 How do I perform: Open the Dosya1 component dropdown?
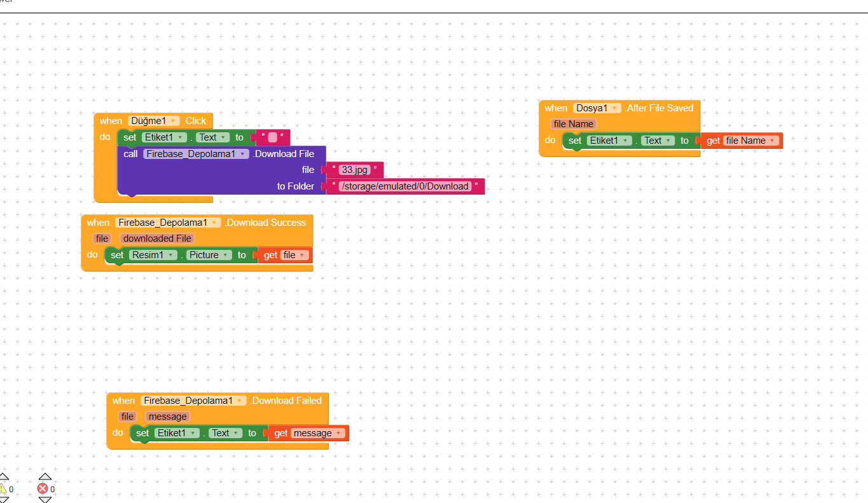597,108
